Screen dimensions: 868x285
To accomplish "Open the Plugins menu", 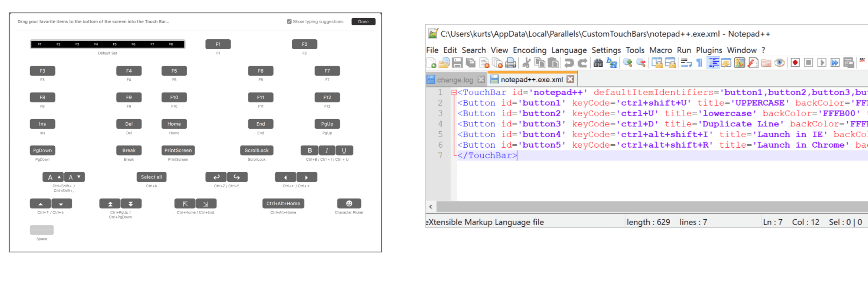I will tap(709, 50).
